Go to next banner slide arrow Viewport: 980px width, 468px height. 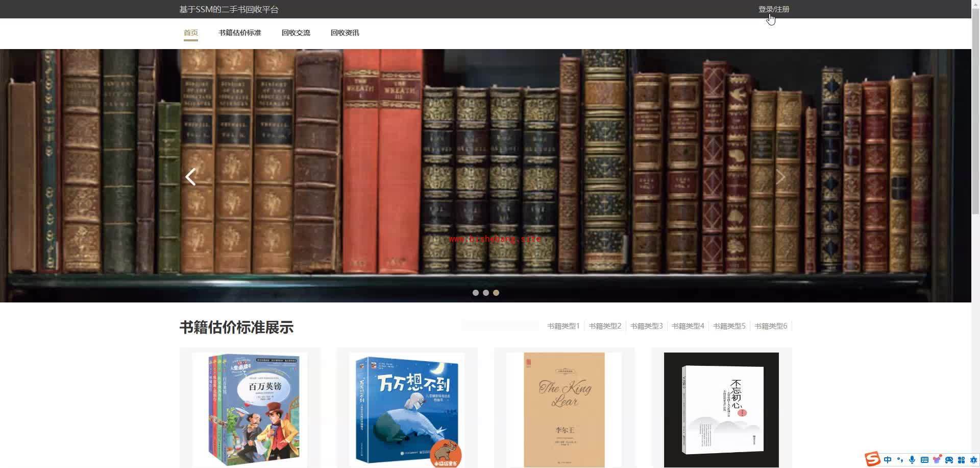(780, 177)
